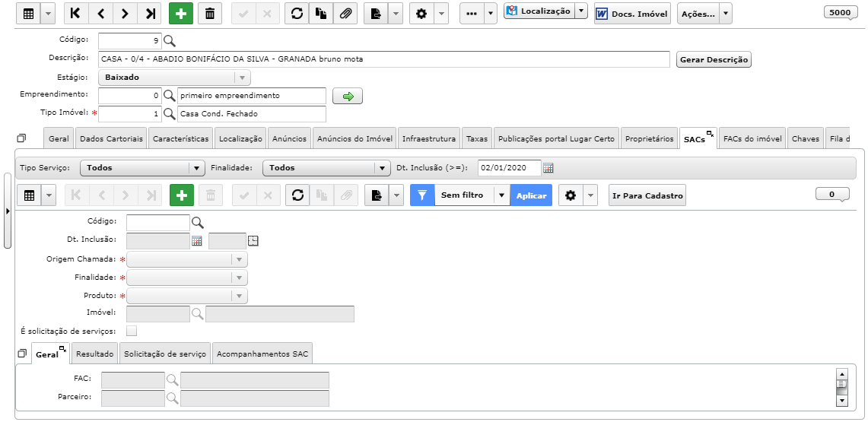The width and height of the screenshot is (868, 422).
Task: Switch to the Dados Cartoriais tab
Action: [x=112, y=139]
